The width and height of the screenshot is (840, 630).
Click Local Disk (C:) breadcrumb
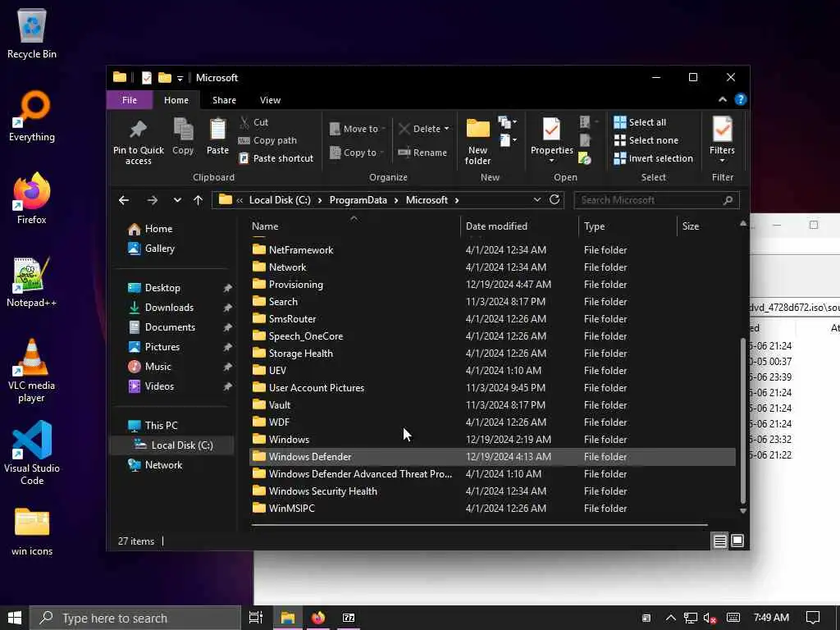(280, 200)
